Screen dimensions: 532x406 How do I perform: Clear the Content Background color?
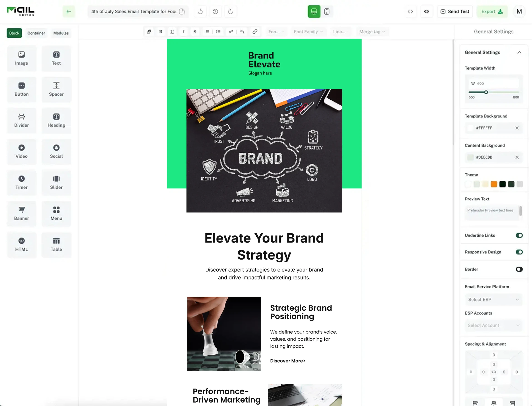tap(517, 157)
